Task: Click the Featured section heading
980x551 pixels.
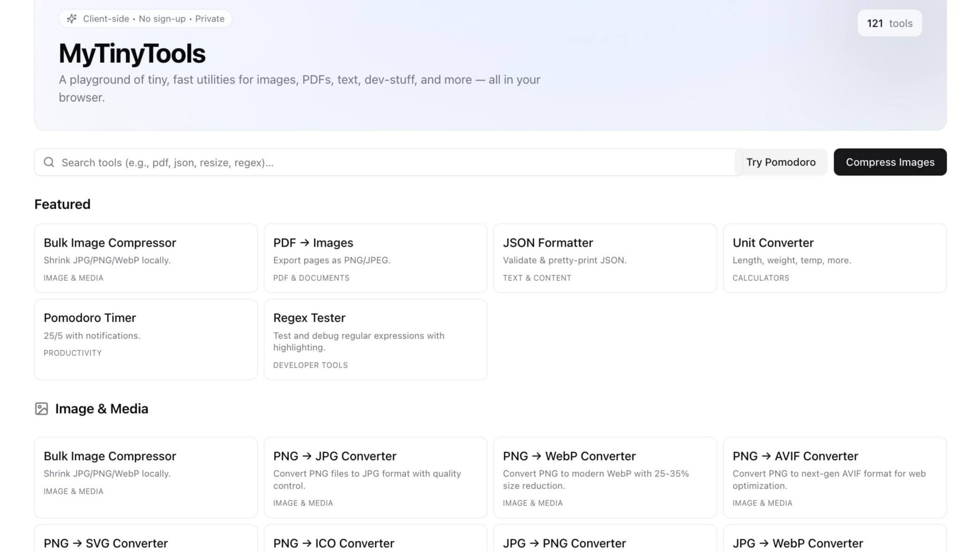Action: point(62,204)
